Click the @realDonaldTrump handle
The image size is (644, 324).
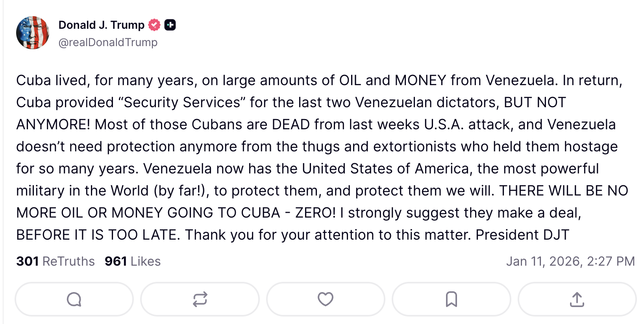click(108, 42)
